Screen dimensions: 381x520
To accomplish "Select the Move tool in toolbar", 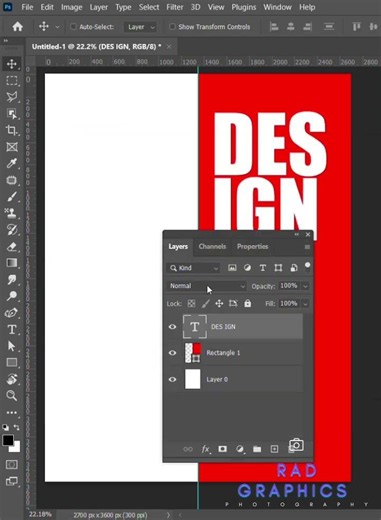I will [x=12, y=64].
